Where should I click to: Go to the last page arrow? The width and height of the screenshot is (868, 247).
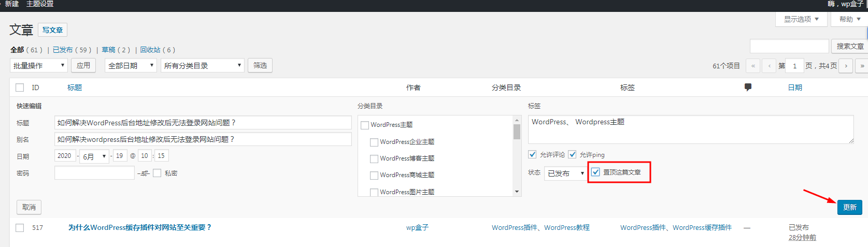pos(862,66)
